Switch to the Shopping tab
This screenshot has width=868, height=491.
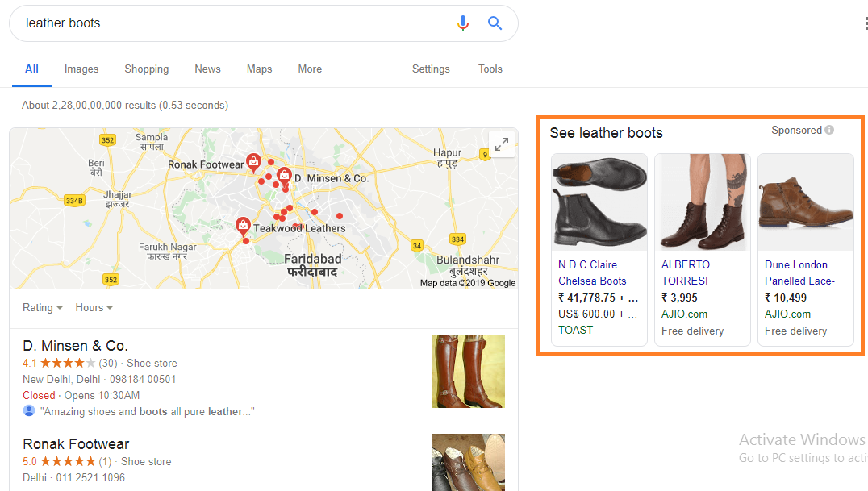(147, 69)
